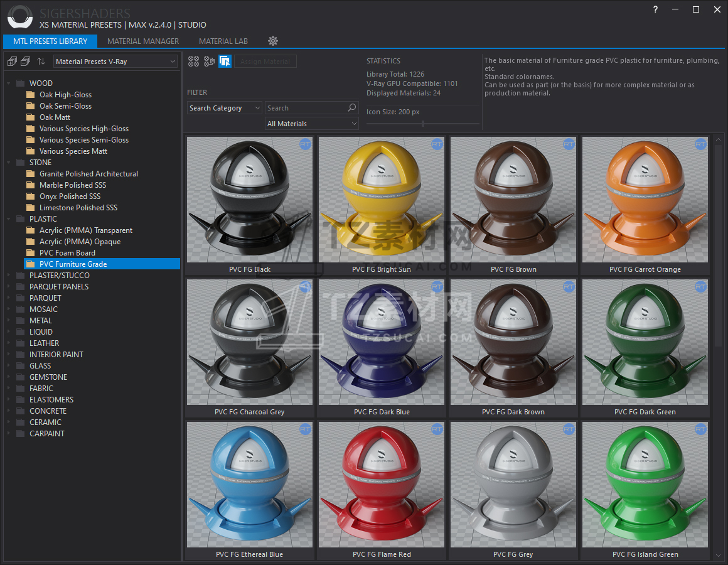Viewport: 728px width, 565px height.
Task: Collapse the WOOD category arrow
Action: click(x=9, y=83)
